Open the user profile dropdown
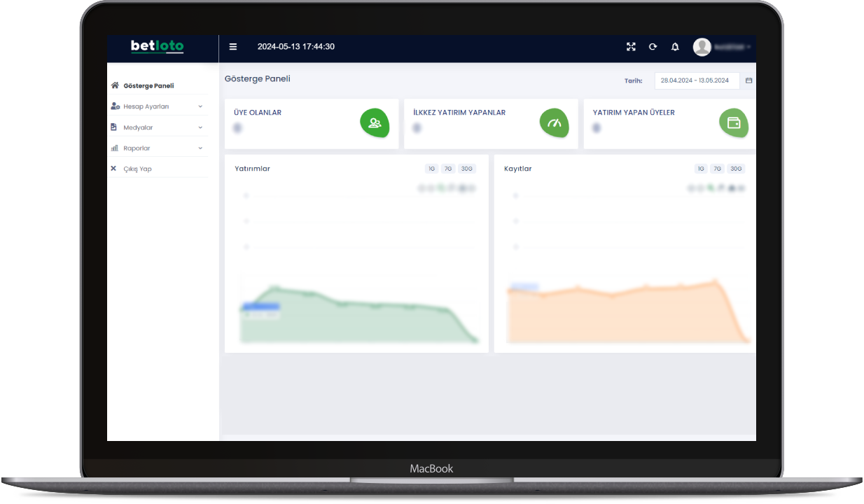864x504 pixels. click(722, 47)
